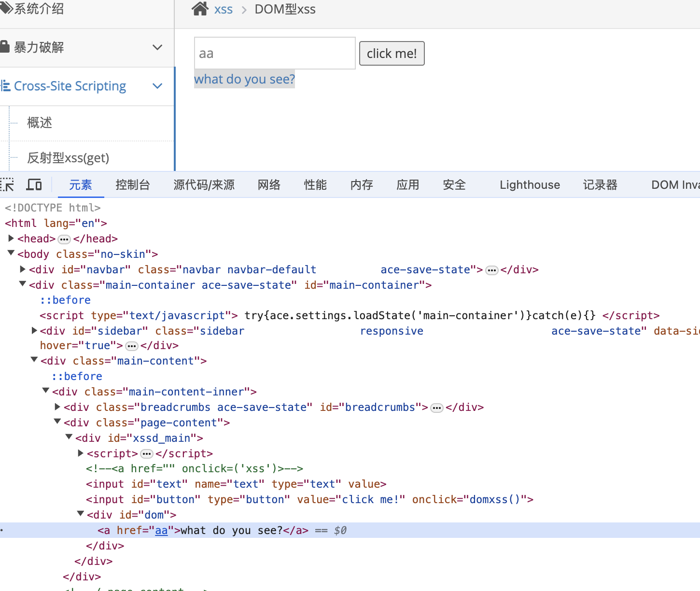The height and width of the screenshot is (591, 700).
Task: Expand the sidebar div triangle
Action: 34,330
